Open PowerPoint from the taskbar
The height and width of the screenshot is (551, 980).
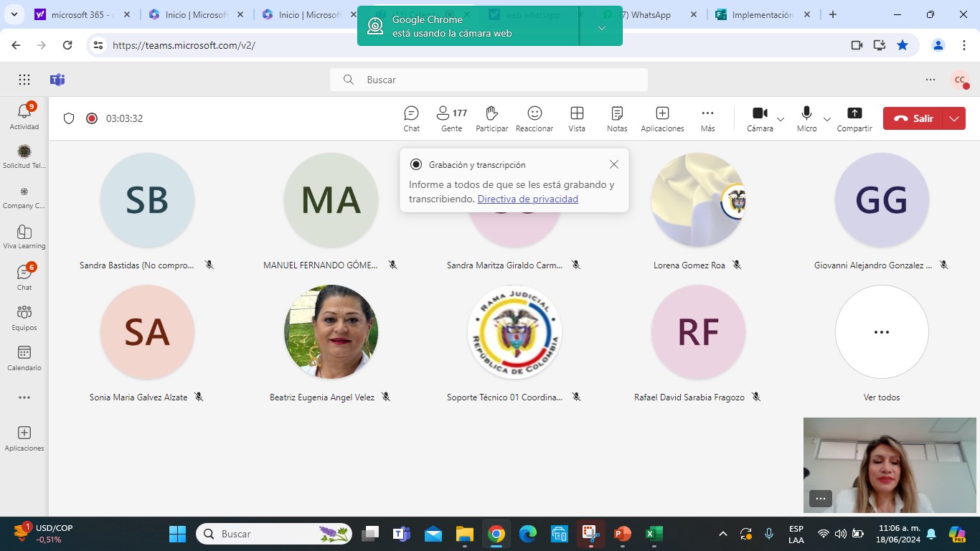tap(622, 534)
